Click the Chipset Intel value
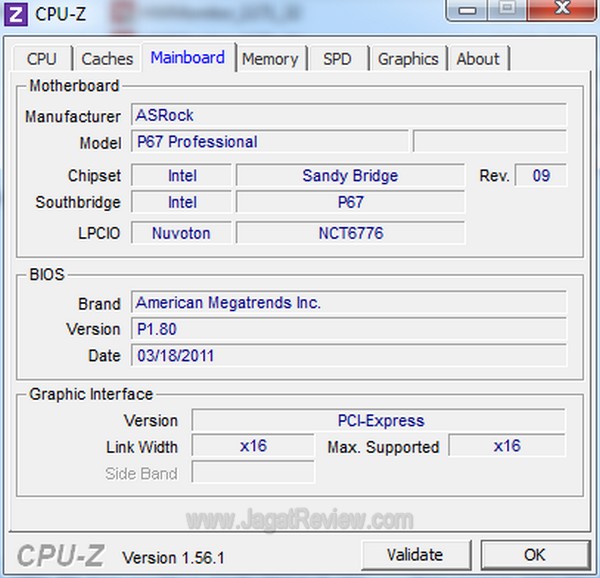The image size is (600, 578). 182,176
